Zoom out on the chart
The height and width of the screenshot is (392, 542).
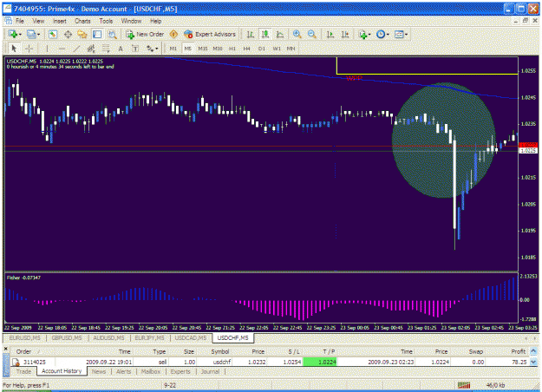coord(312,34)
